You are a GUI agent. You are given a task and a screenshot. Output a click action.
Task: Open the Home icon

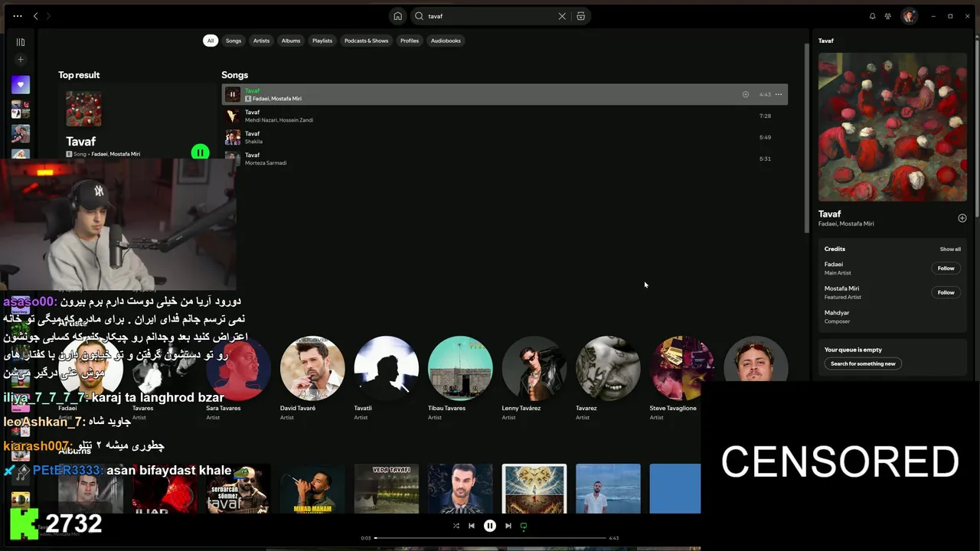tap(397, 16)
